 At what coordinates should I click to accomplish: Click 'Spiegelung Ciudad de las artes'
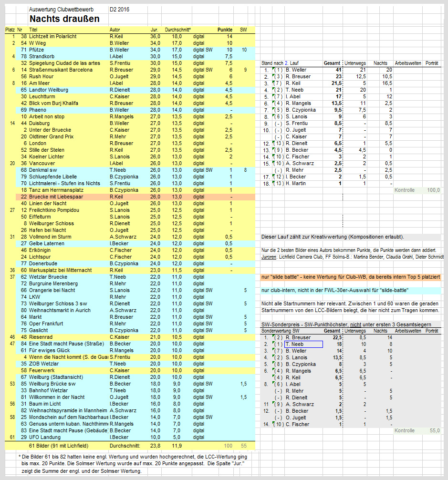64,63
